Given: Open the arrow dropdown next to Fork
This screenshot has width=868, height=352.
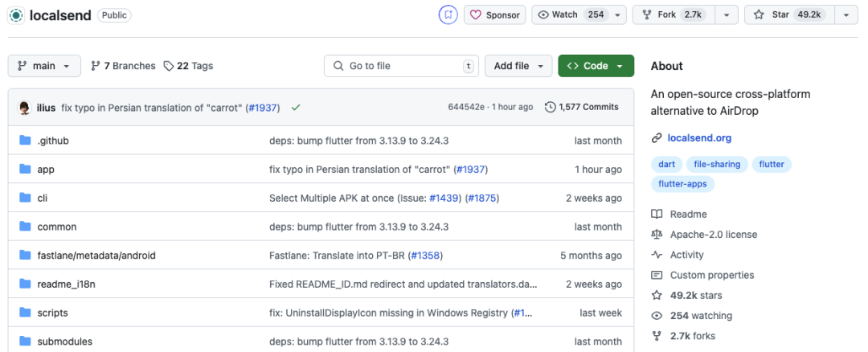Looking at the screenshot, I should 727,15.
